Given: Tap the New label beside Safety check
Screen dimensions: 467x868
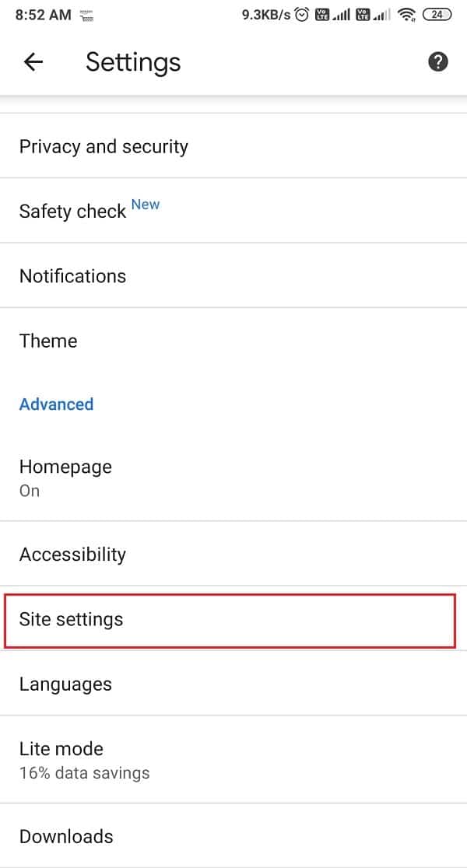Looking at the screenshot, I should point(146,204).
